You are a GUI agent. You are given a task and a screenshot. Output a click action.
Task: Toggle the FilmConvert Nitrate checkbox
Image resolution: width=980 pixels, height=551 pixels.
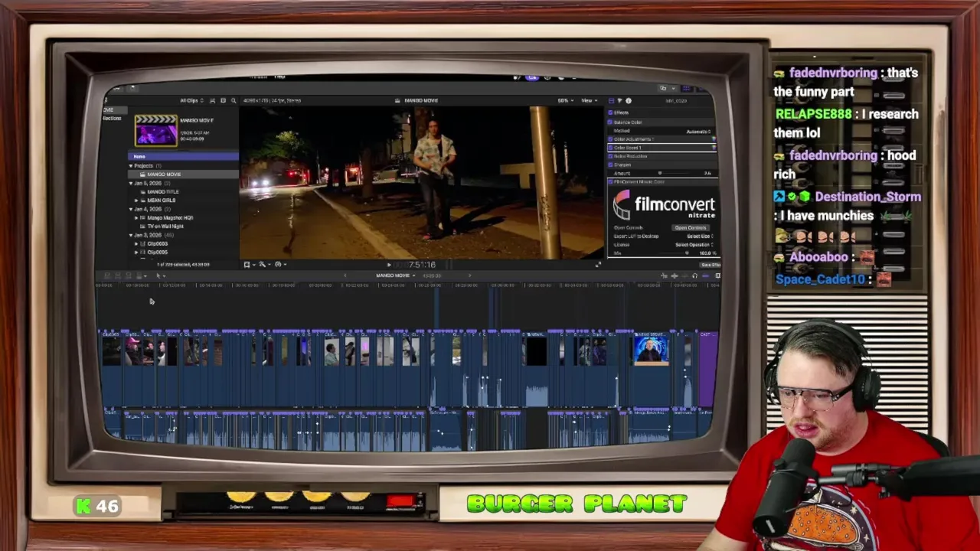coord(610,181)
